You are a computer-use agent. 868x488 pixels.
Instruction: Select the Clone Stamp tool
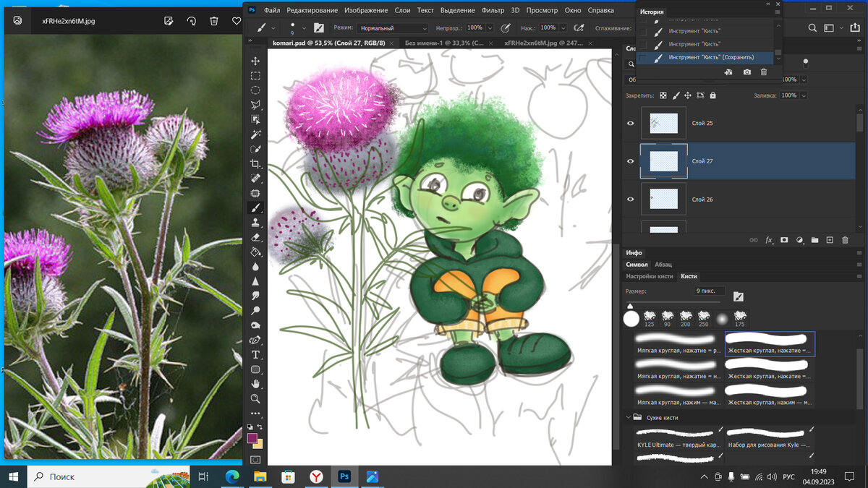(255, 223)
